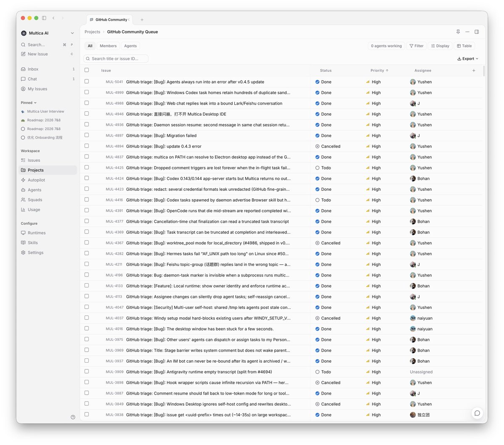This screenshot has width=504, height=445.
Task: Click the table's vertical scrollbar
Action: click(x=484, y=71)
